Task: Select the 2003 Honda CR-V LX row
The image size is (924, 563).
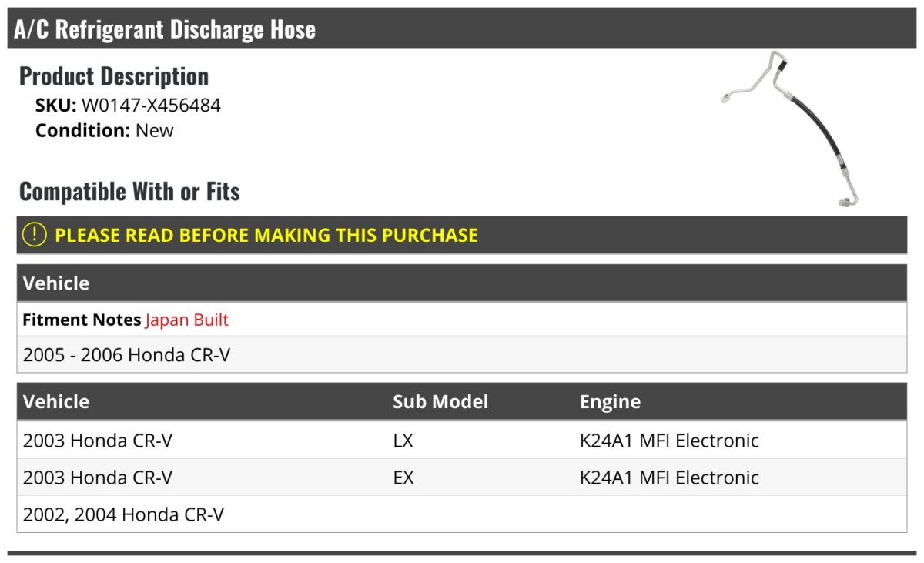Action: click(462, 441)
